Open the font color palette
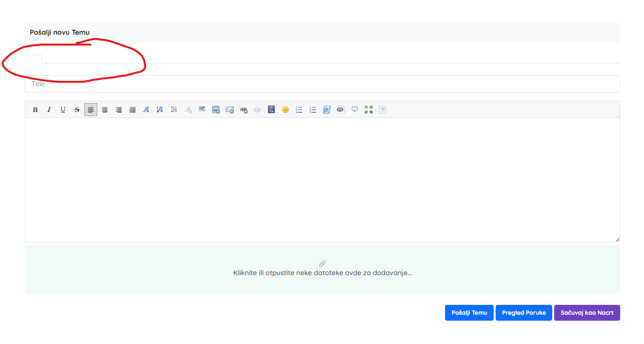 174,110
